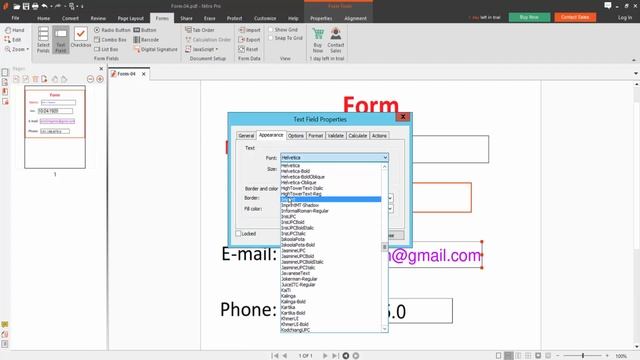This screenshot has width=640, height=360.
Task: Click the Undo arrow icon
Action: (44, 6)
